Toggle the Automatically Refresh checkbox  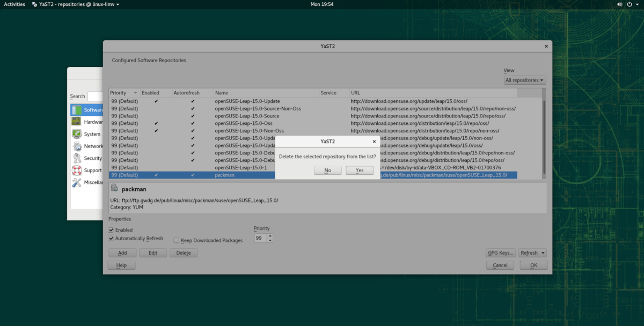coord(111,238)
